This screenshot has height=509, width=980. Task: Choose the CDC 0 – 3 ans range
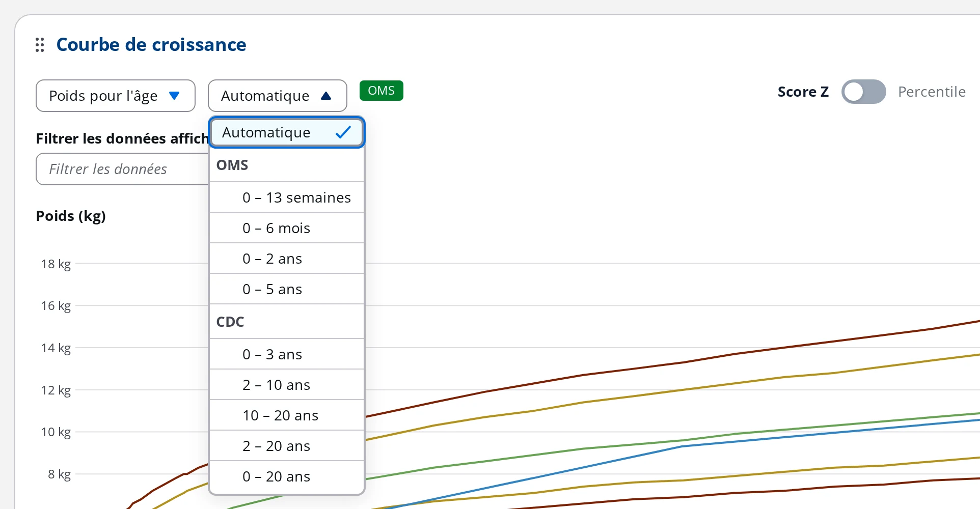pos(287,354)
